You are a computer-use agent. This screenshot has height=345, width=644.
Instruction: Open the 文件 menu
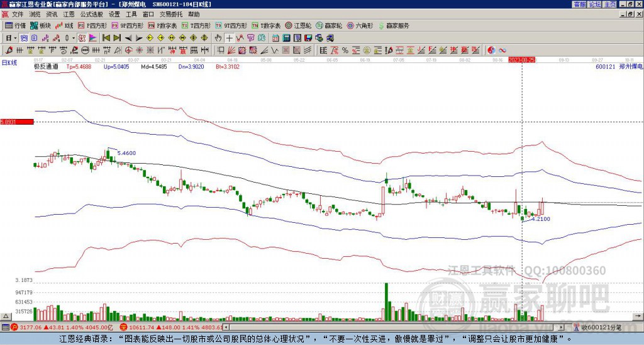tap(17, 14)
